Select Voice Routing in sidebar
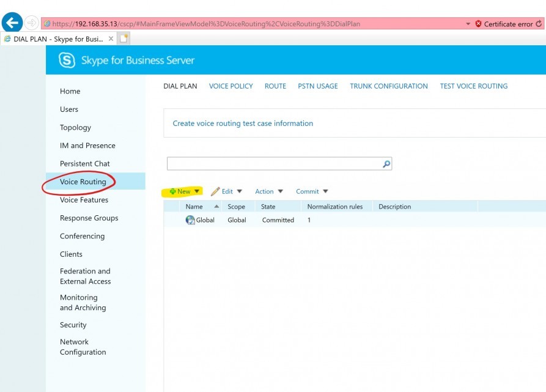 point(83,182)
